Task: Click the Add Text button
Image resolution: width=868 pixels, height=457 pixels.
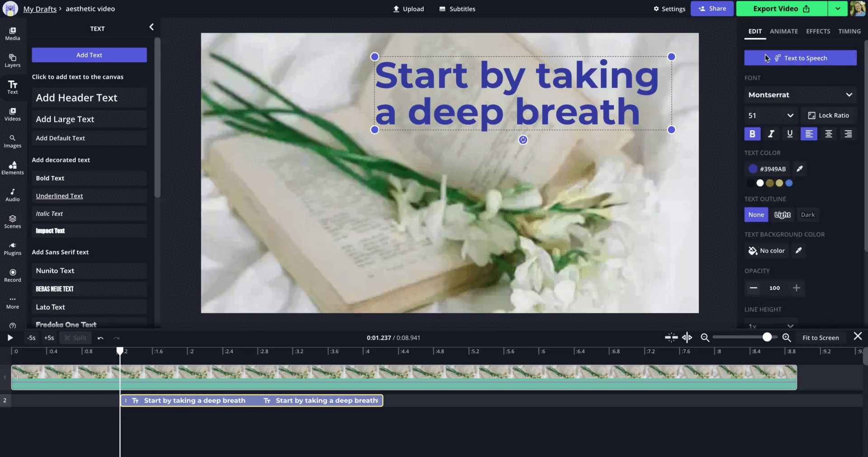Action: click(89, 55)
